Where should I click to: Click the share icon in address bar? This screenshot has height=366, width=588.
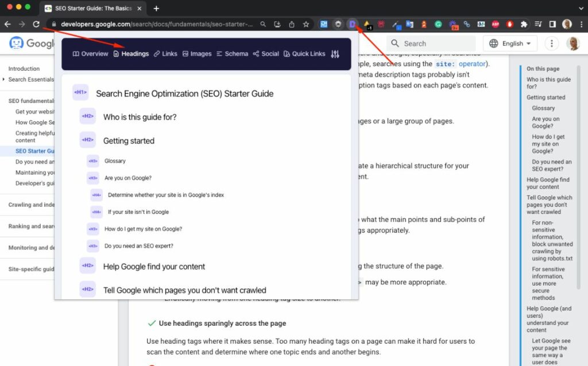292,24
